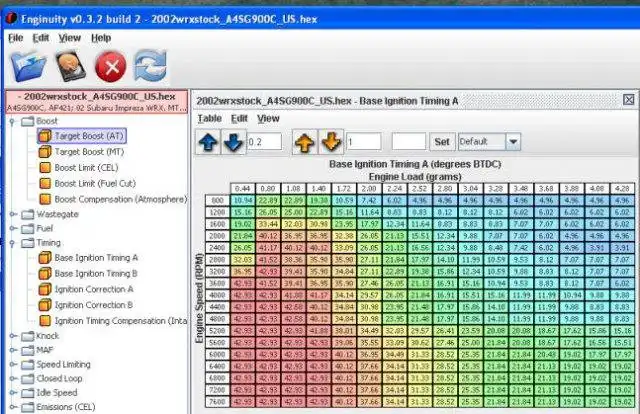Open Boost Limit (Fuel Cut) table
Screen dimensions: 640x414
pos(87,184)
